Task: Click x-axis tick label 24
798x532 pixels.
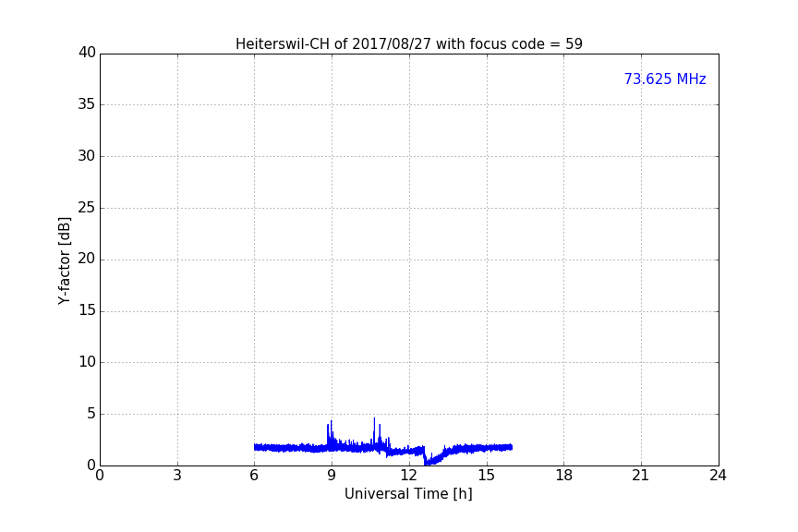Action: pyautogui.click(x=718, y=476)
